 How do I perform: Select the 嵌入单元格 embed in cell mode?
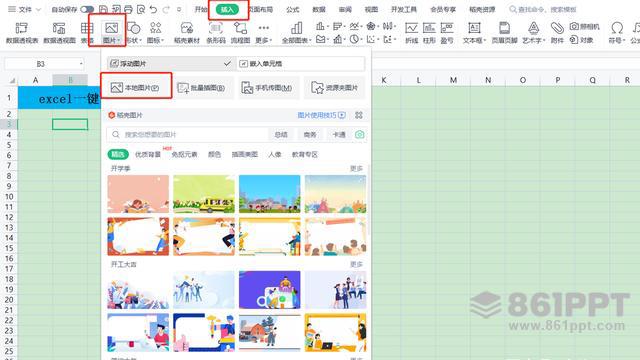coord(301,63)
